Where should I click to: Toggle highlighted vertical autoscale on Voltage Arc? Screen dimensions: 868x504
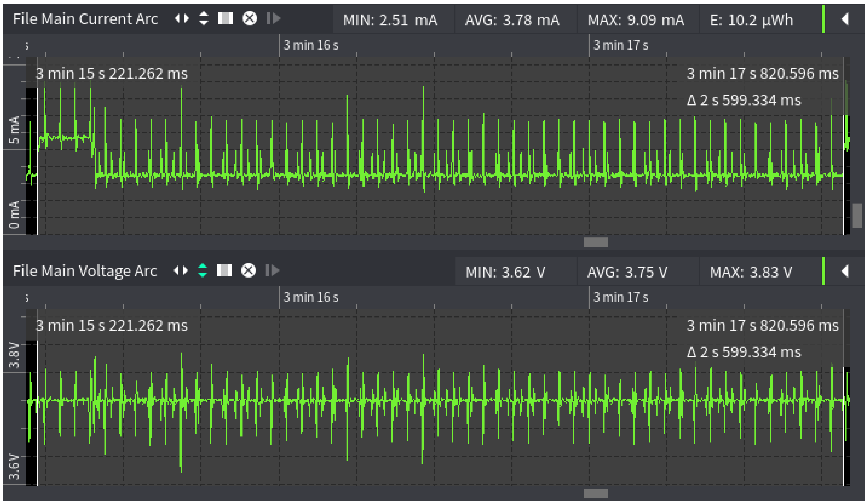pos(203,271)
